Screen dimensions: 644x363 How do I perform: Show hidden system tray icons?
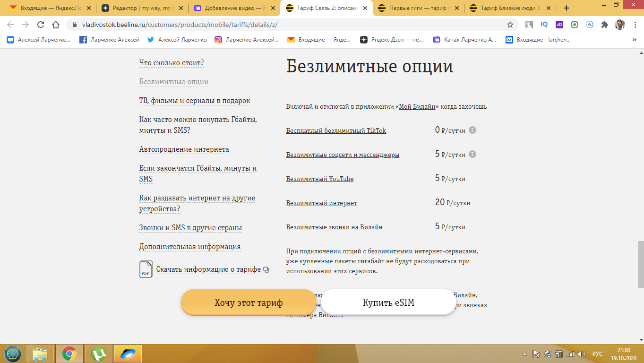525,354
